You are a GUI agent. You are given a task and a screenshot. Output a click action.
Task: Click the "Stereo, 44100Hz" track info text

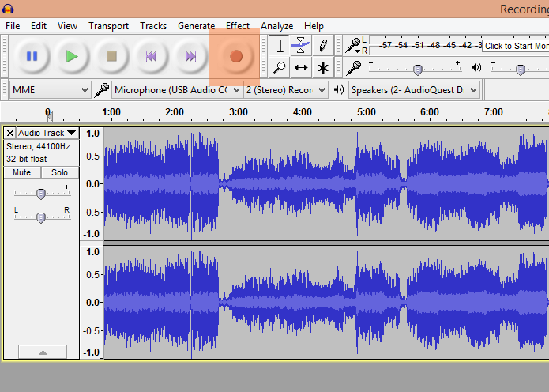point(38,146)
